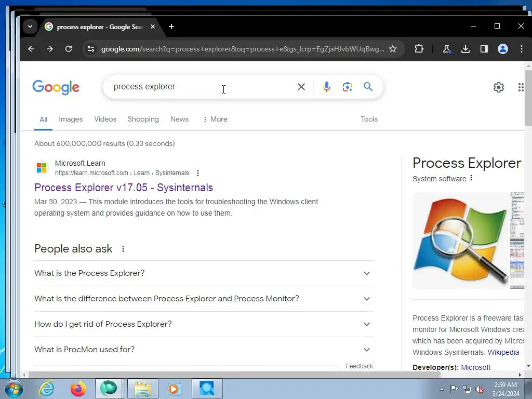Expand What is ProcMon used for?

(204, 350)
